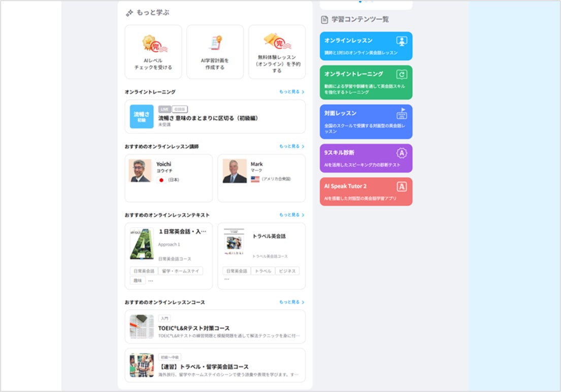Click the 学習コンテンツ一覧 document icon

tap(324, 20)
